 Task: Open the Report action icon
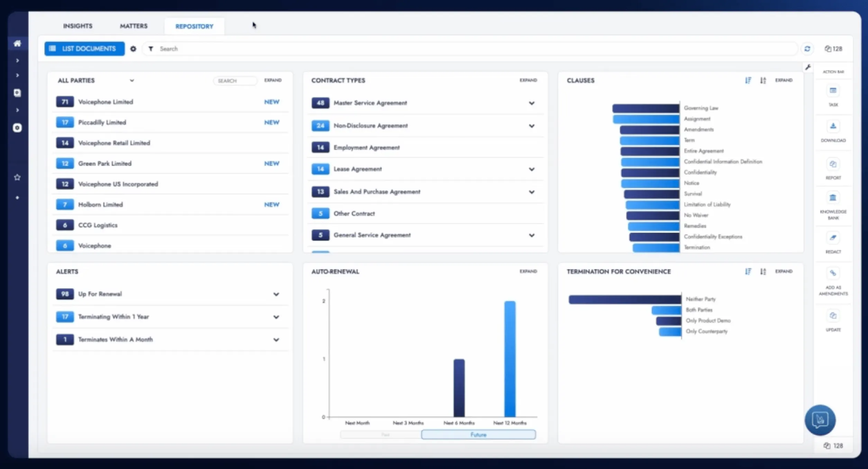pos(833,164)
